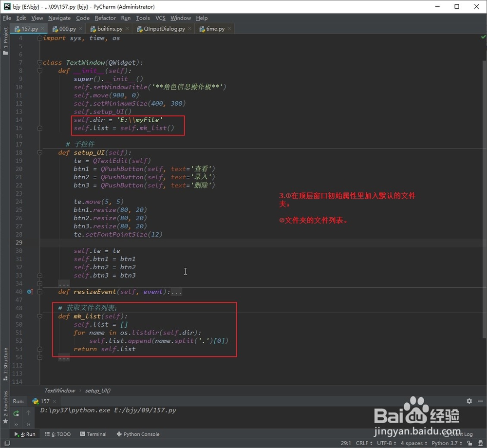
Task: Expand the folded block at line 54
Action: [40, 357]
